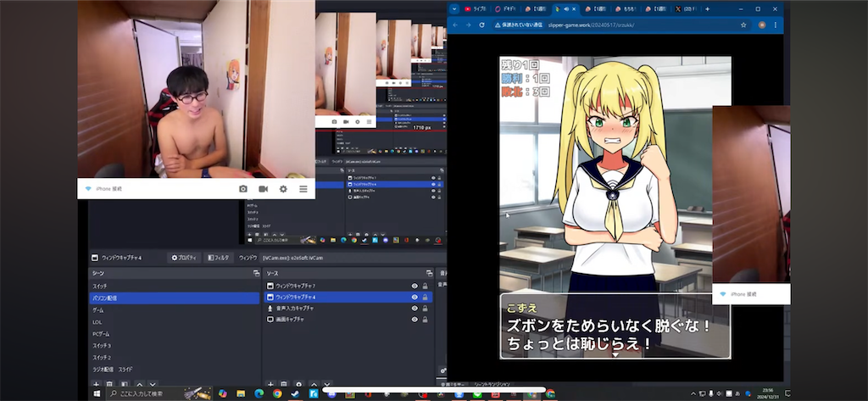This screenshot has width=868, height=401.
Task: Toggle visibility eye of 画面キャプチャ
Action: pyautogui.click(x=415, y=320)
